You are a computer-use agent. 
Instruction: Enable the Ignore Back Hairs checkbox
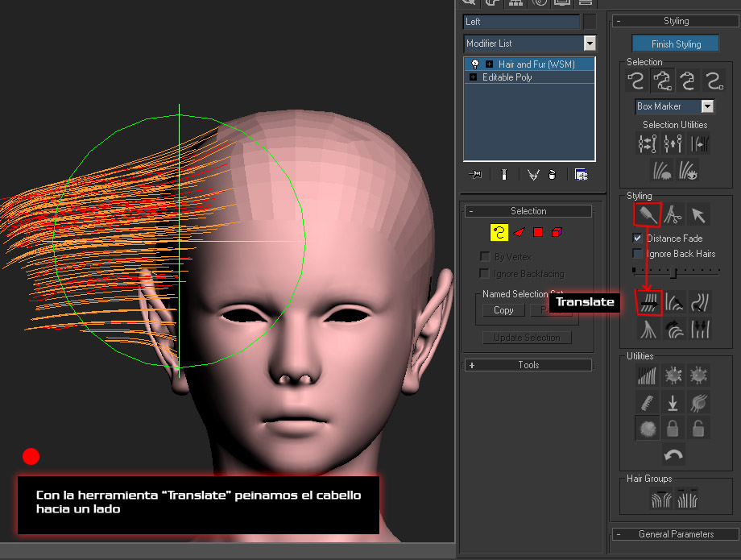tap(636, 252)
